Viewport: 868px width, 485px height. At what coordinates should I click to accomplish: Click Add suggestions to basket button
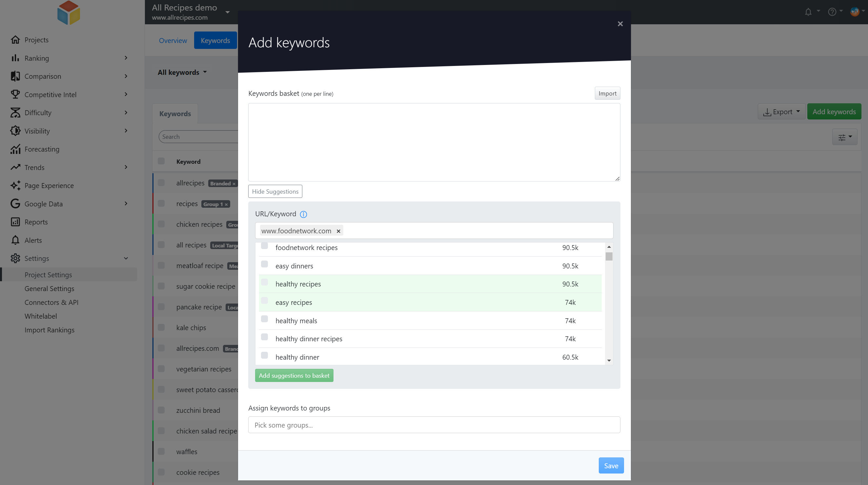pyautogui.click(x=294, y=375)
